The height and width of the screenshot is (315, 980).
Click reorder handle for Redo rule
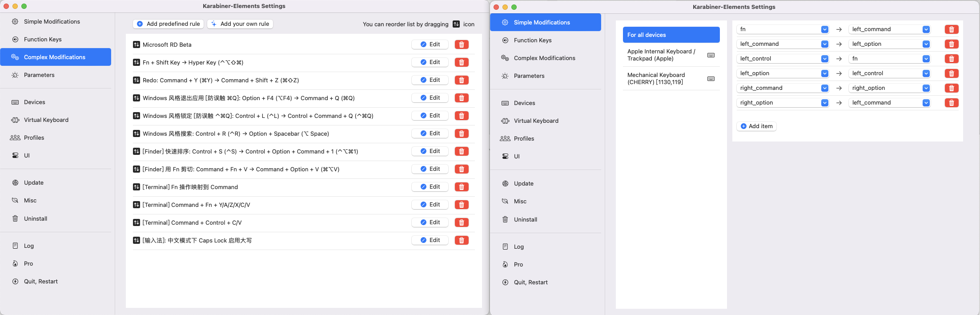(x=137, y=80)
